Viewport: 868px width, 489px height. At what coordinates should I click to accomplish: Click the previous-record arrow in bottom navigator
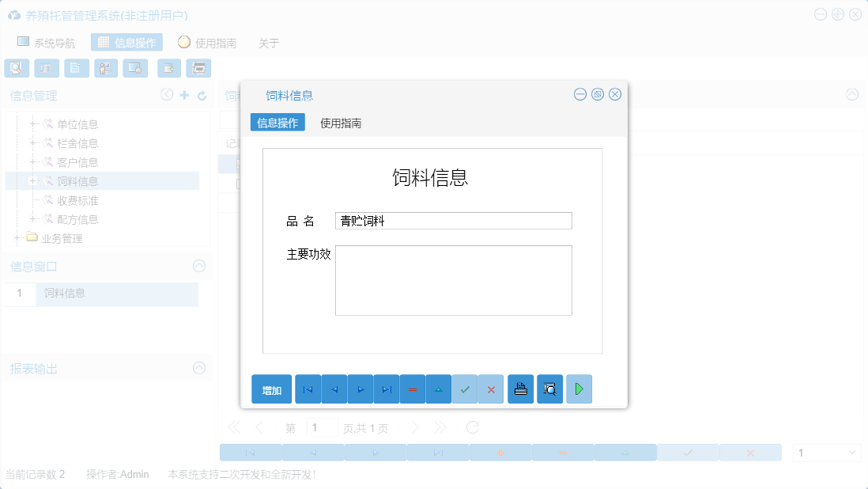click(x=313, y=453)
